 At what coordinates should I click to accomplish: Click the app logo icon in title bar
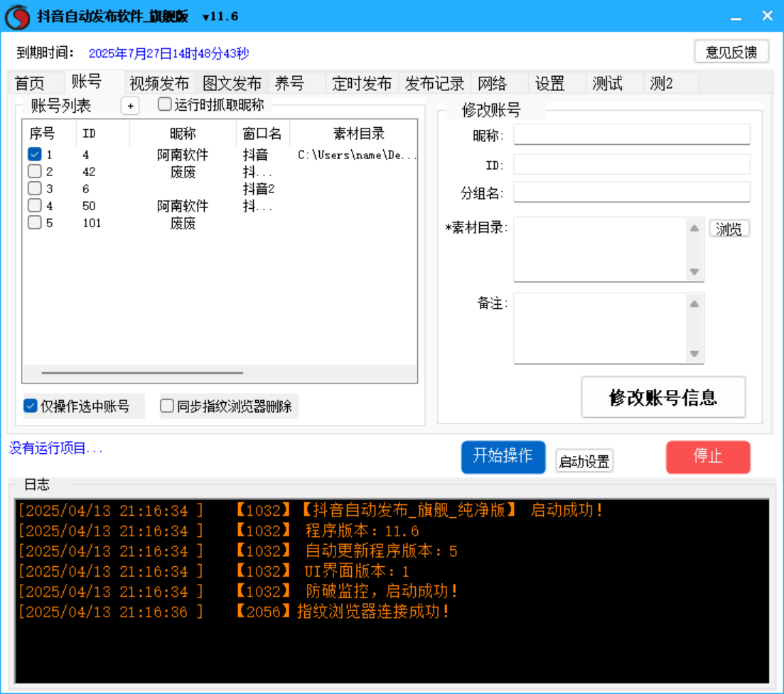click(x=18, y=16)
